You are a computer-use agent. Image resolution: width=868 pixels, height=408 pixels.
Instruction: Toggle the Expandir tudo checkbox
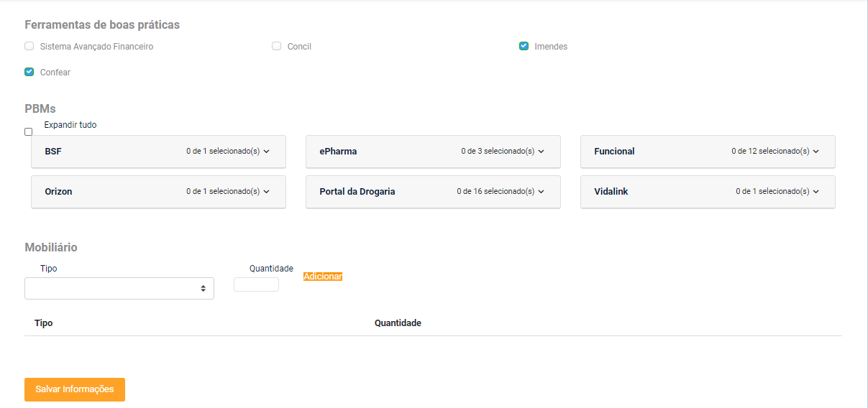(x=29, y=131)
